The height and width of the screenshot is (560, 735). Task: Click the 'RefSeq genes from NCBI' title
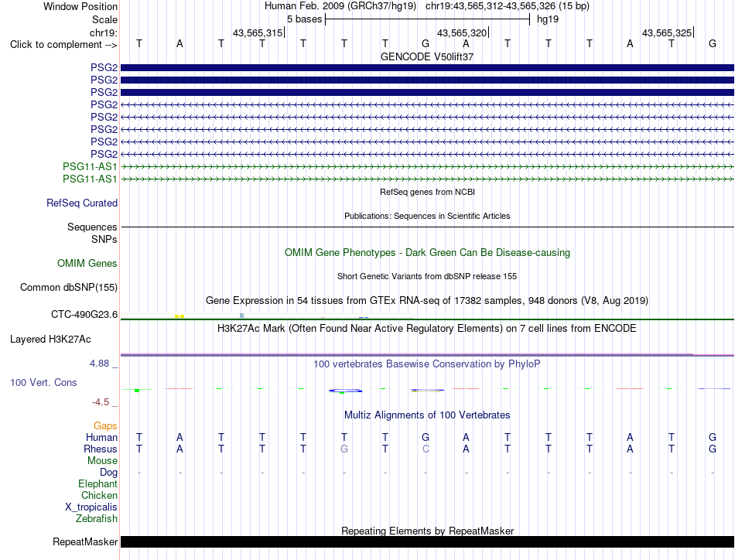(x=427, y=192)
